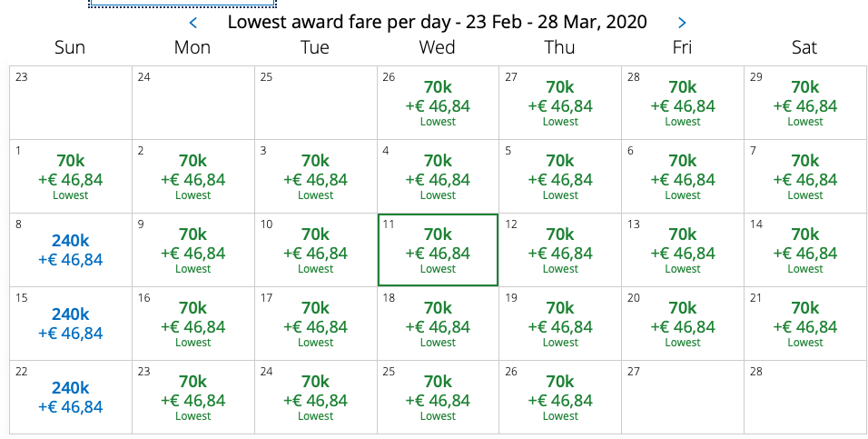Select the highlighted 11 March fare
The width and height of the screenshot is (868, 439).
click(x=438, y=250)
